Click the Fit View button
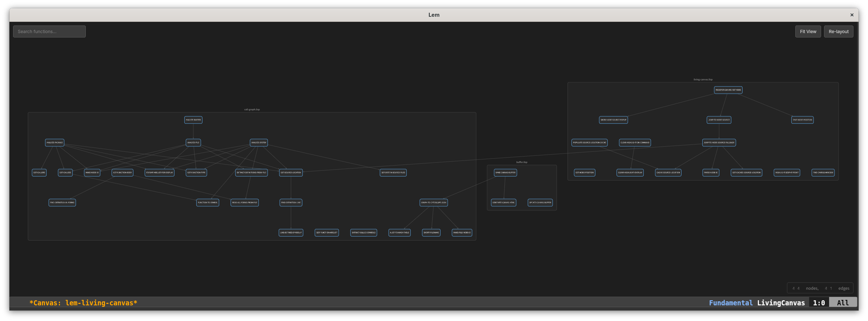The width and height of the screenshot is (868, 321). 808,32
